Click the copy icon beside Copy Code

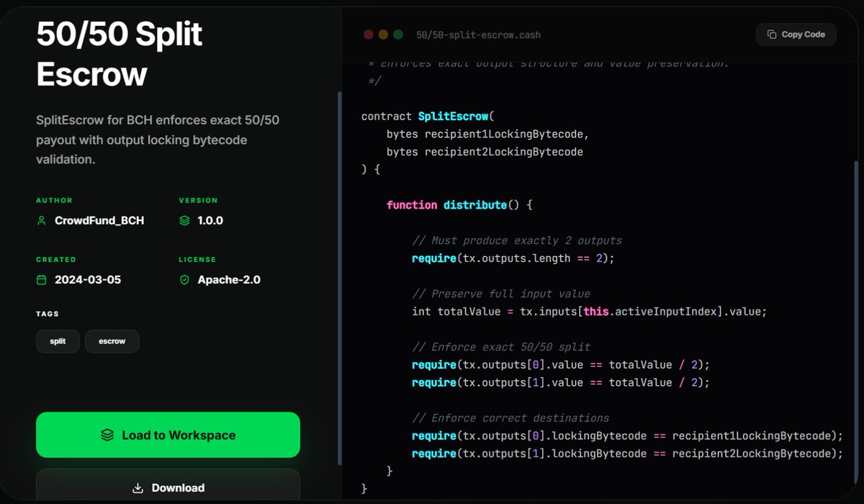(772, 35)
